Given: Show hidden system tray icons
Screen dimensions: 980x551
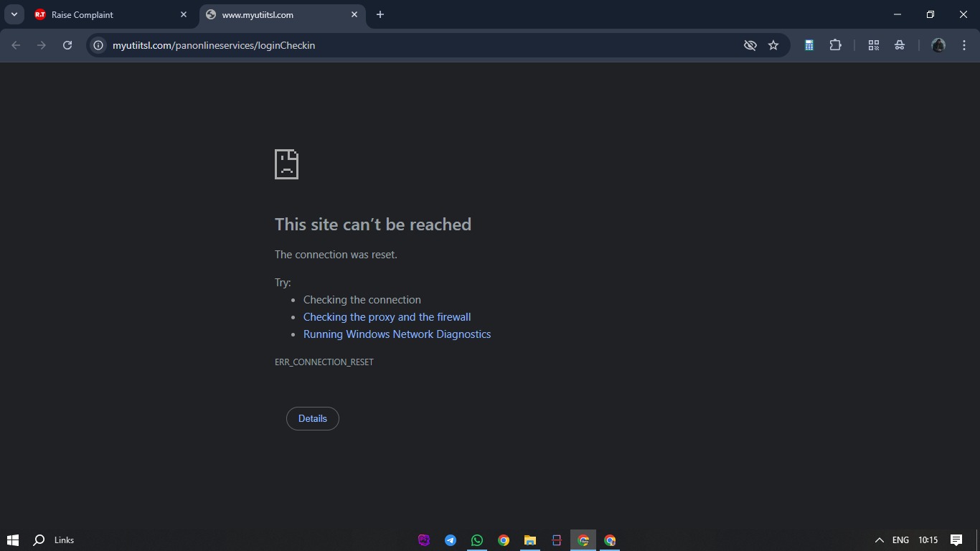Looking at the screenshot, I should point(879,540).
